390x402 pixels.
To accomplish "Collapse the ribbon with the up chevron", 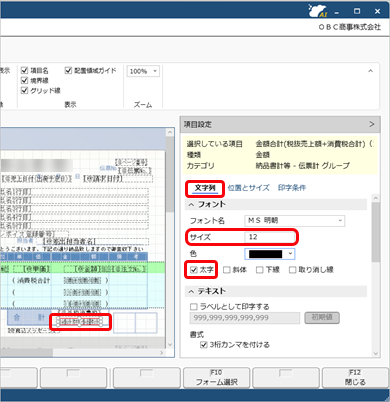I will [x=370, y=71].
